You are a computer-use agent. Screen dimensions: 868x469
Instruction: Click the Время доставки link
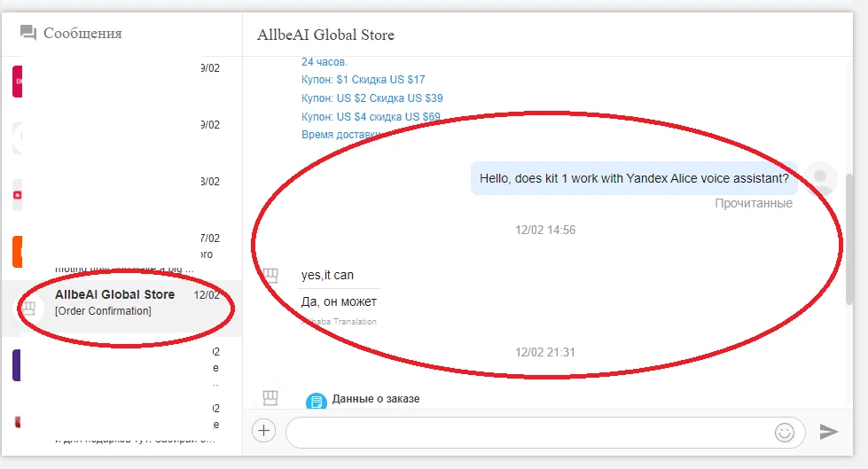pos(340,135)
